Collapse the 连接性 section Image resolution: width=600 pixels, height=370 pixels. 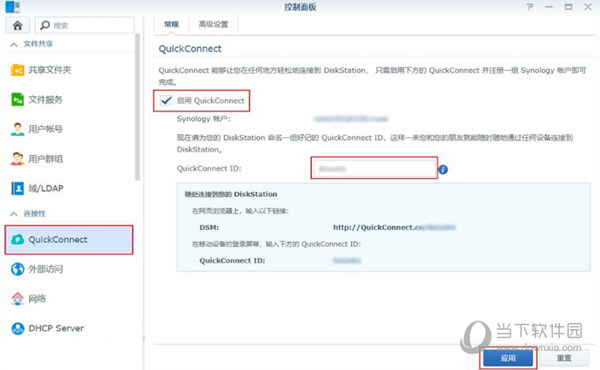tap(14, 214)
